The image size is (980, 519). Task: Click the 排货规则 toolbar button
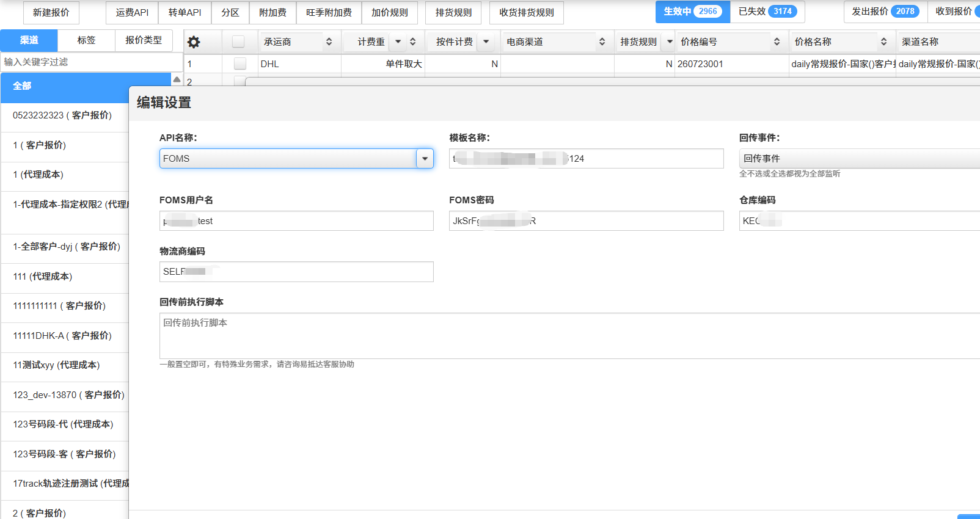[453, 12]
